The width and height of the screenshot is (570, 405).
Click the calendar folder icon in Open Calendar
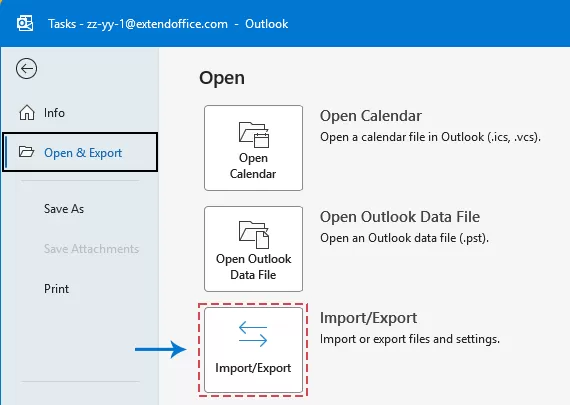point(254,135)
